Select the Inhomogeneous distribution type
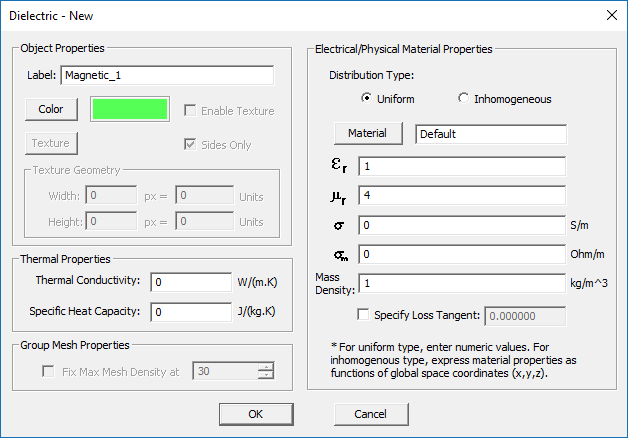 463,99
